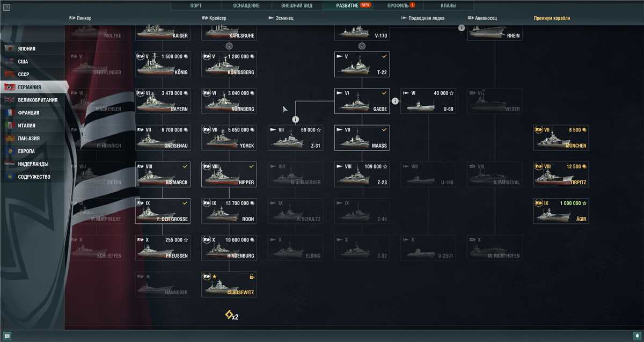Select the locked Weser carrier card

tap(495, 101)
